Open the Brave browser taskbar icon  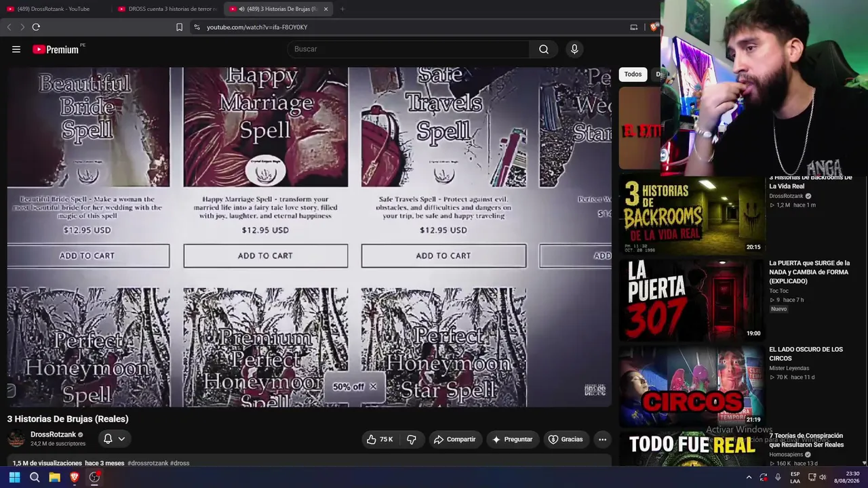pos(75,477)
